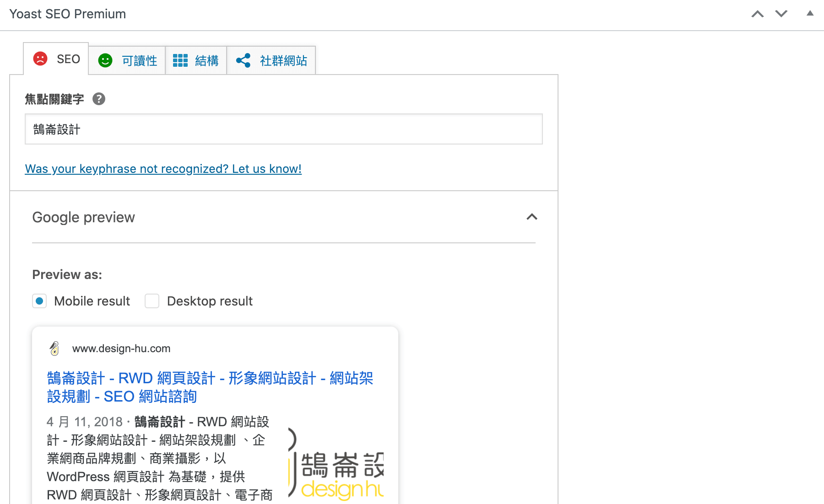Move Yoast SEO Premium panel up

(x=758, y=14)
